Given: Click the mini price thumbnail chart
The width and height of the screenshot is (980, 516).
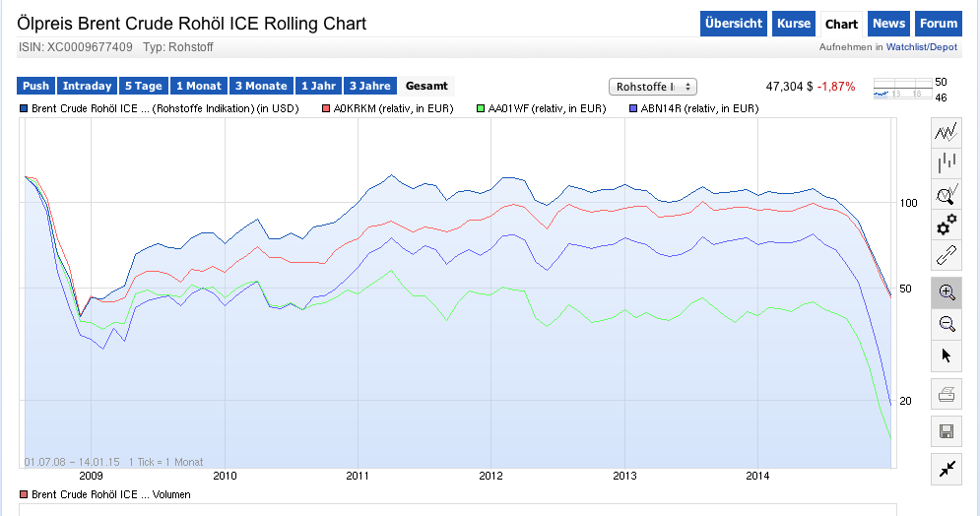Looking at the screenshot, I should pos(901,89).
